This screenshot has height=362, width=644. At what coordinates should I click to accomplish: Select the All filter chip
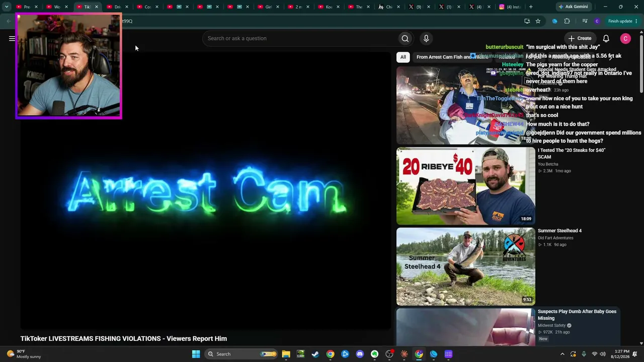tap(403, 57)
